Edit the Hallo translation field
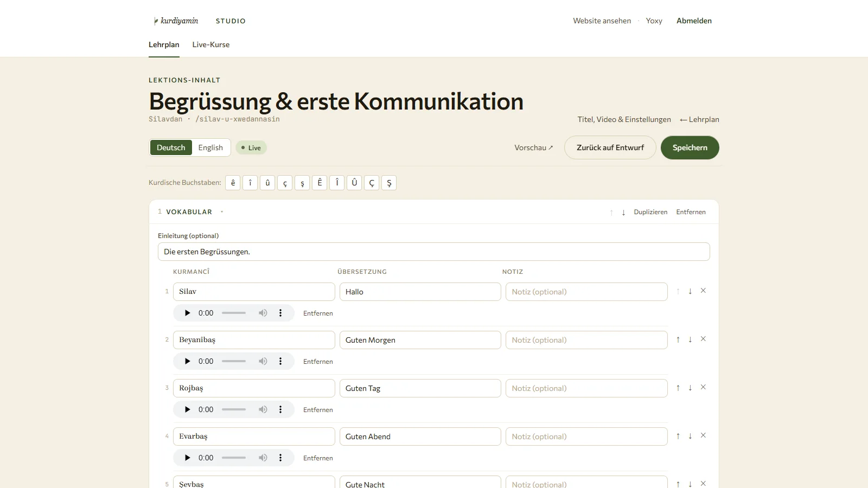Screen dimensions: 868x488 420,292
